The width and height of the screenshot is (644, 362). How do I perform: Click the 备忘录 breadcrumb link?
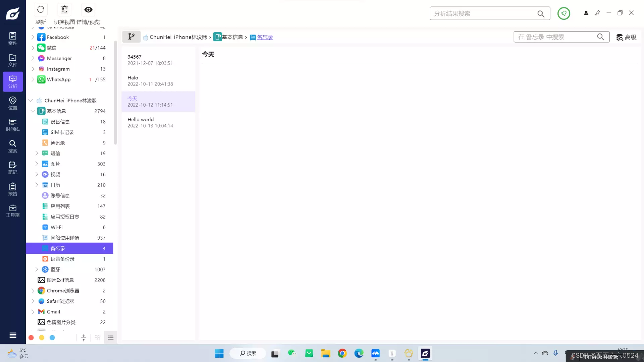pyautogui.click(x=265, y=37)
